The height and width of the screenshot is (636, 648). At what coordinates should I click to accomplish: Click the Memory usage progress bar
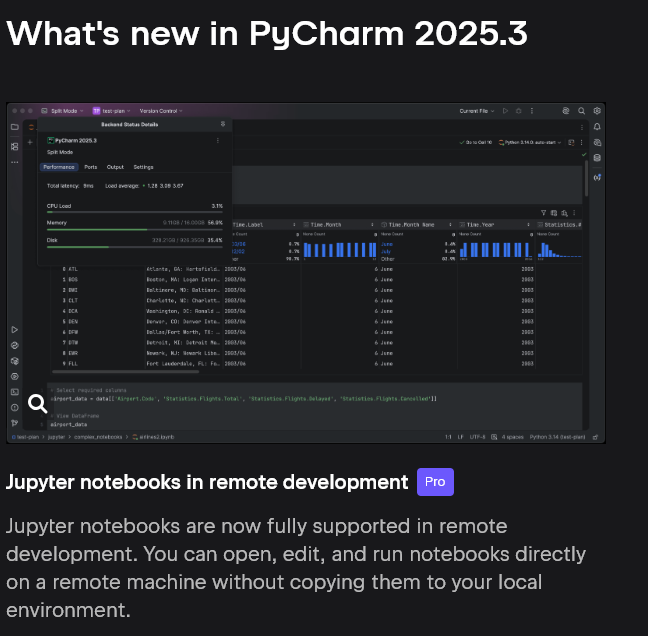click(135, 229)
